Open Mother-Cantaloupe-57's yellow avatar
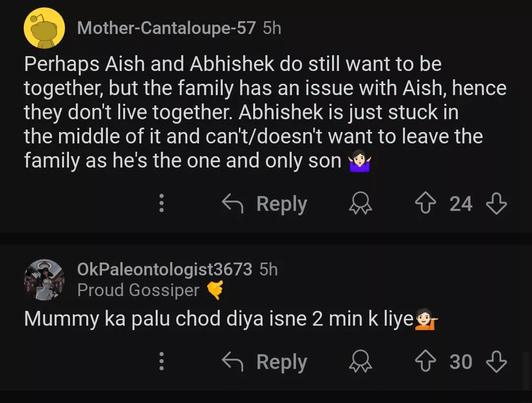Screen dimensions: 532x403 pyautogui.click(x=44, y=28)
